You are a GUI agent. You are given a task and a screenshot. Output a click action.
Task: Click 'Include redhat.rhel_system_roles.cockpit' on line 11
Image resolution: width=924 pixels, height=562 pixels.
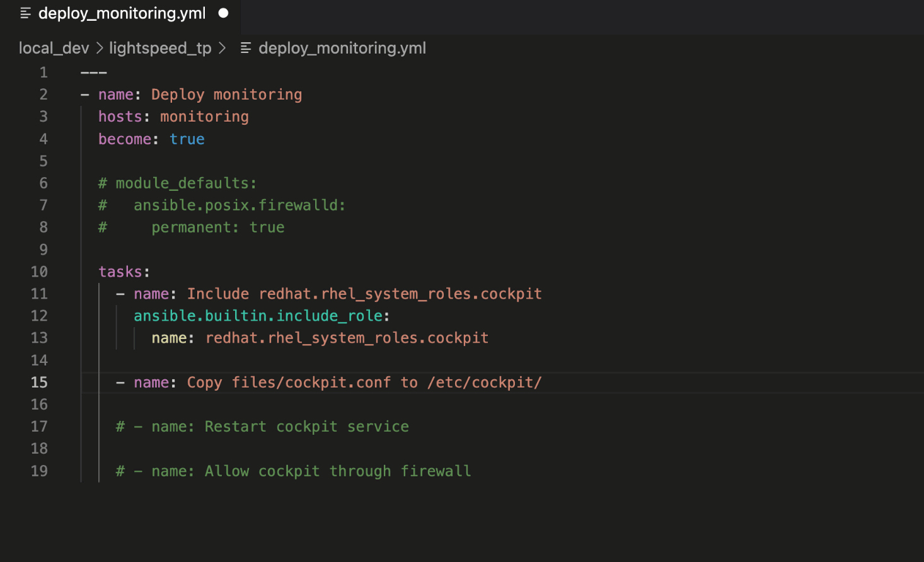click(x=364, y=294)
